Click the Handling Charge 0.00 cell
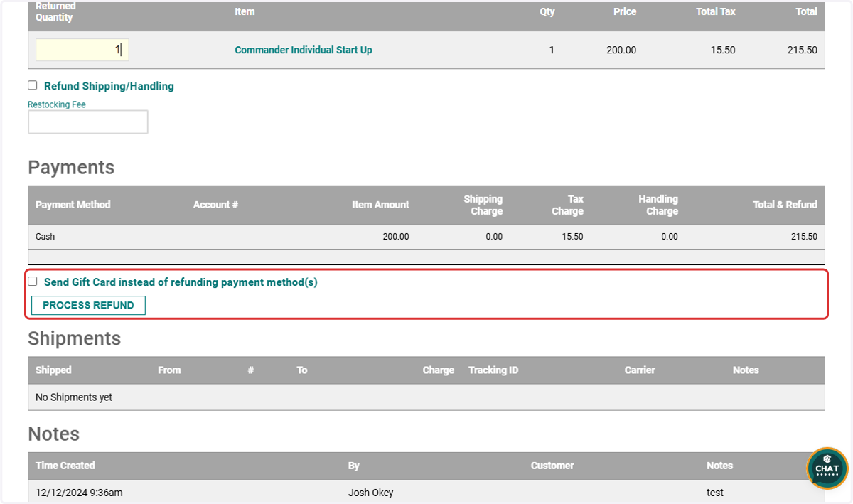The height and width of the screenshot is (504, 853). 670,237
